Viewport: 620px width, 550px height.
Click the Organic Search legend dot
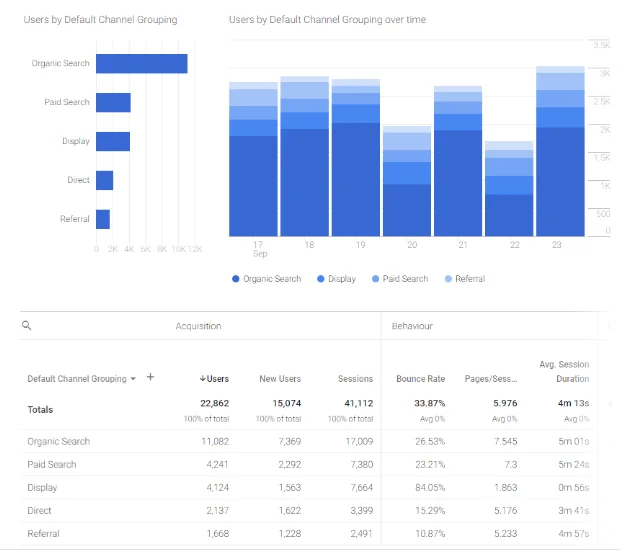click(x=235, y=279)
